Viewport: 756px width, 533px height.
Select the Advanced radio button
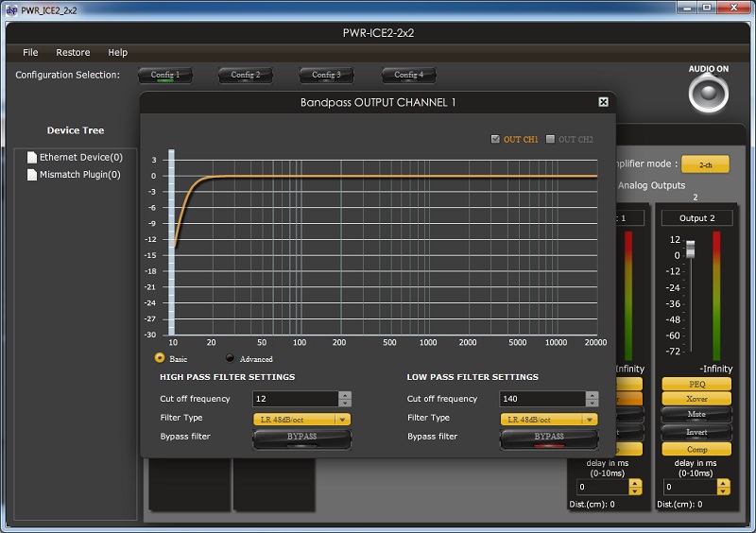[x=230, y=358]
